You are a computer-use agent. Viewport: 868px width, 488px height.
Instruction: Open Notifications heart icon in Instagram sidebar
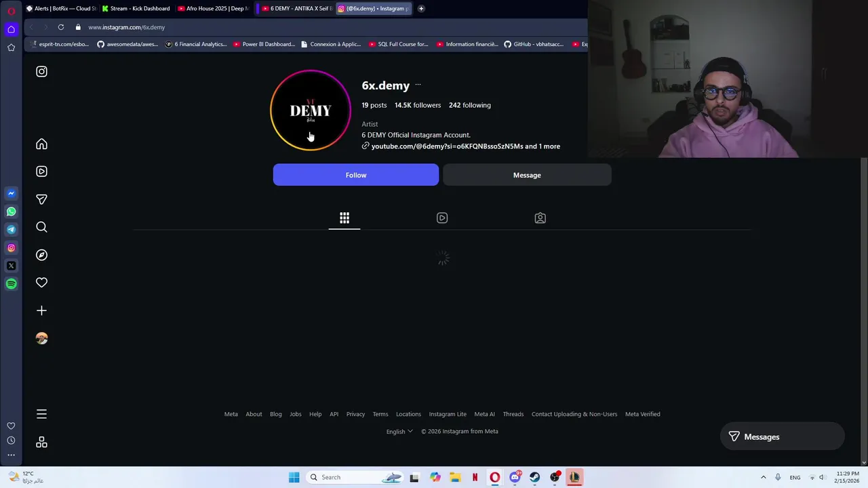(41, 283)
